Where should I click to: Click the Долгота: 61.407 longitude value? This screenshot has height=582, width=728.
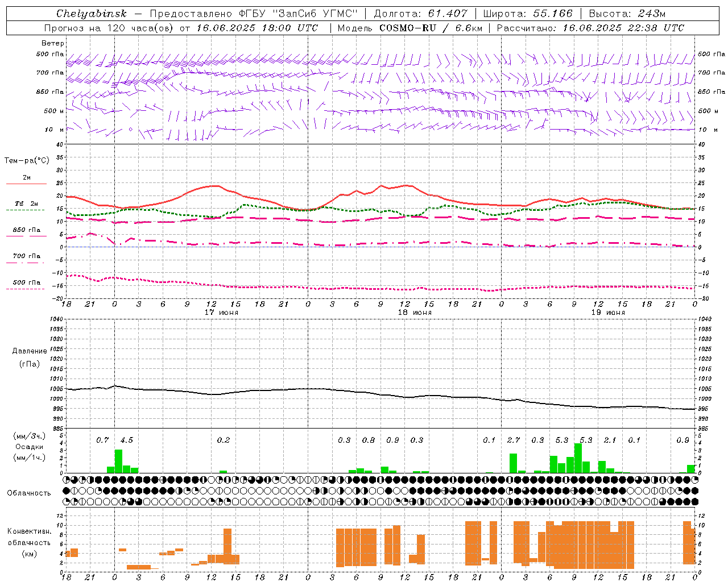click(x=420, y=14)
